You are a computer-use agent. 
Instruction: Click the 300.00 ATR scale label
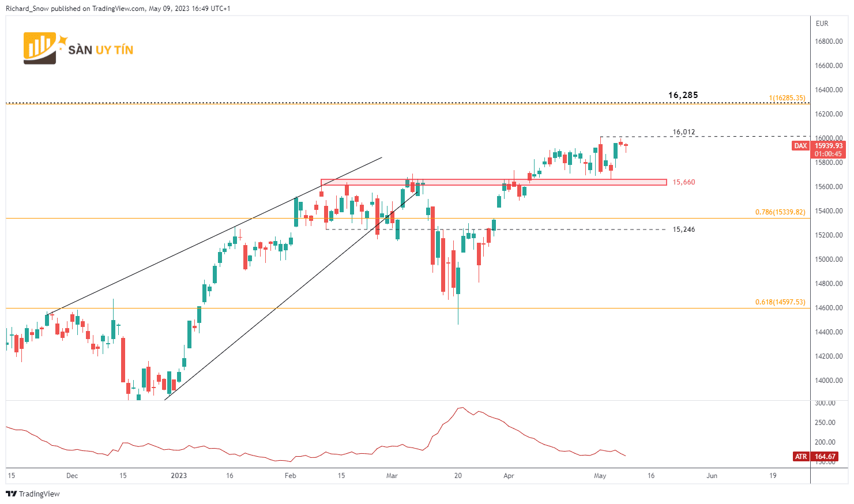pyautogui.click(x=825, y=403)
